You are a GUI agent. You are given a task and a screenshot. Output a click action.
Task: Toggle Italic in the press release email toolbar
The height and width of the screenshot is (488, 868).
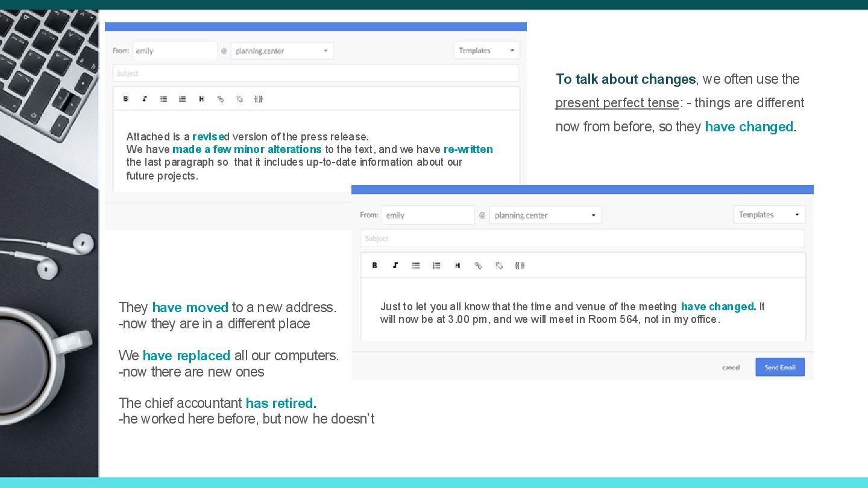[145, 99]
